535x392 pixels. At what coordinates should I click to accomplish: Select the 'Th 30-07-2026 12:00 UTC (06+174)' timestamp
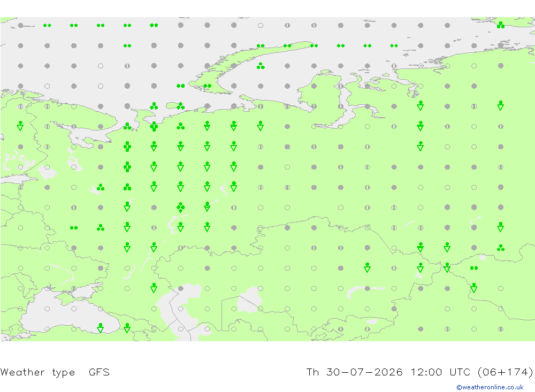[x=419, y=372]
